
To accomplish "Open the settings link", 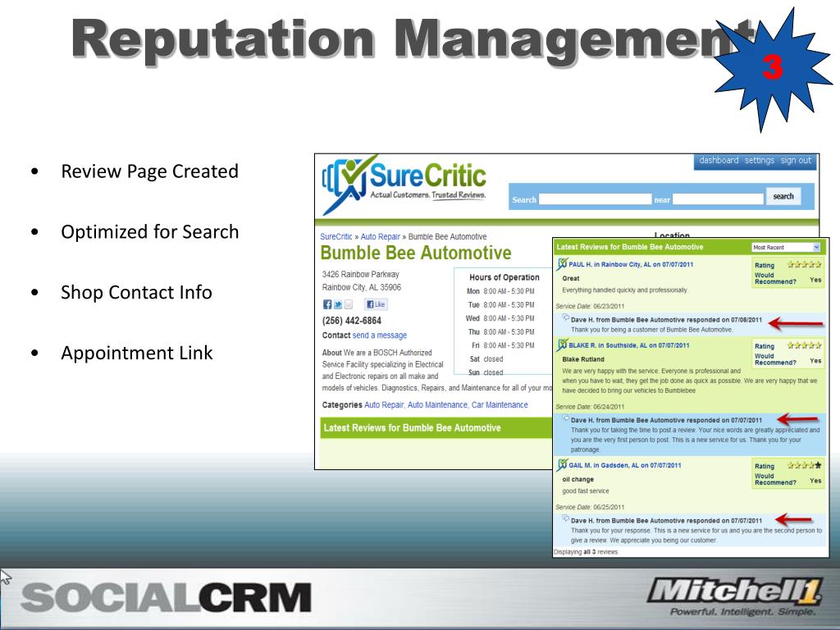I will pyautogui.click(x=759, y=160).
